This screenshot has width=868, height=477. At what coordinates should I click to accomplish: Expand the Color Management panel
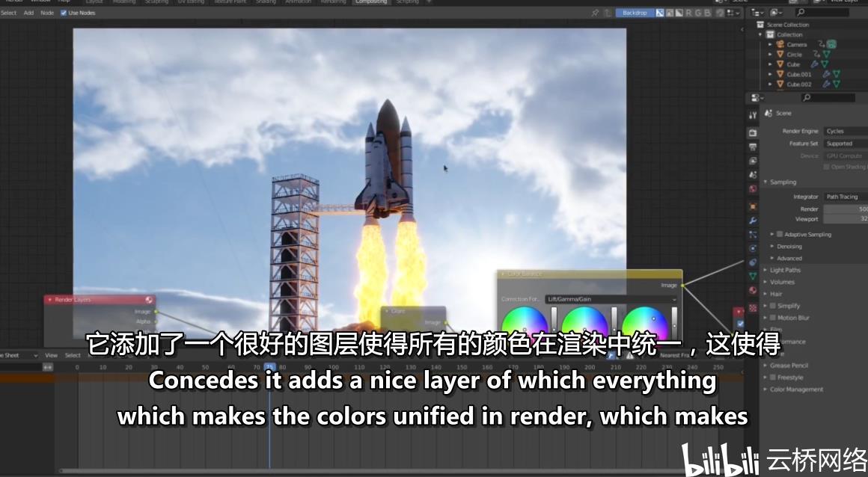coord(765,389)
